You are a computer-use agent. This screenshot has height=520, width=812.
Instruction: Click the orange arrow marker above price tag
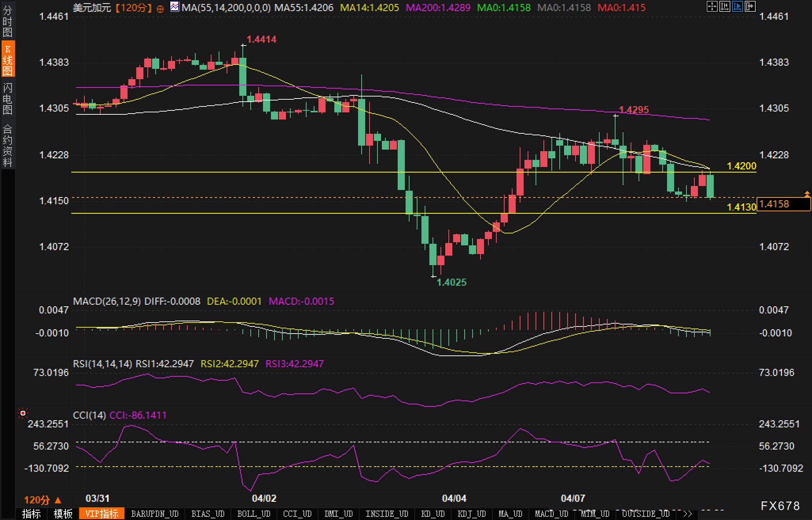[x=807, y=194]
